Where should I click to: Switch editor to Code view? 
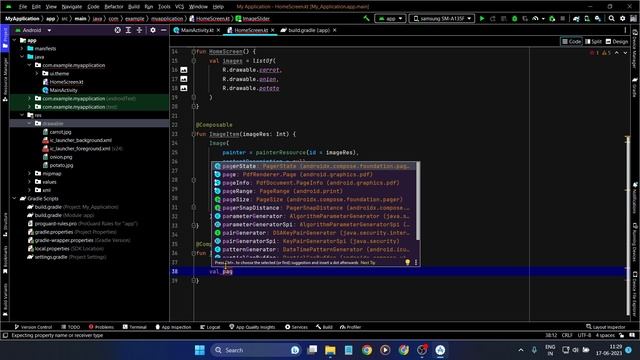point(571,41)
